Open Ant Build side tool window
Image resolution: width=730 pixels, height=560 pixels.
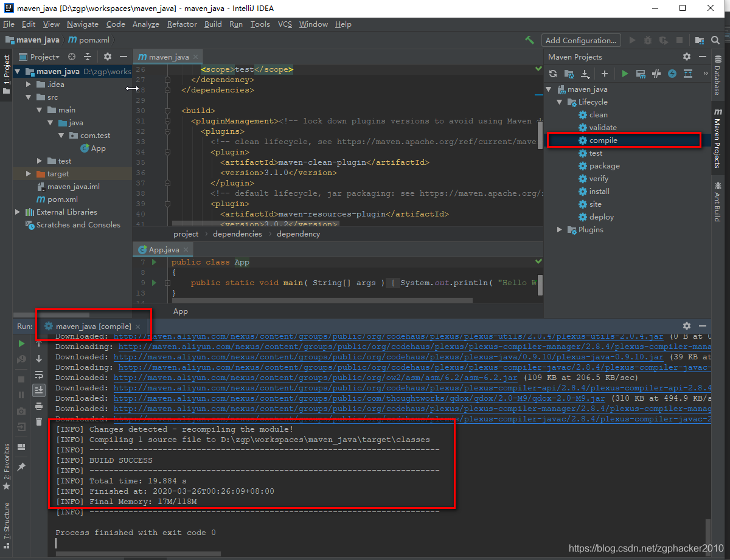tap(717, 202)
